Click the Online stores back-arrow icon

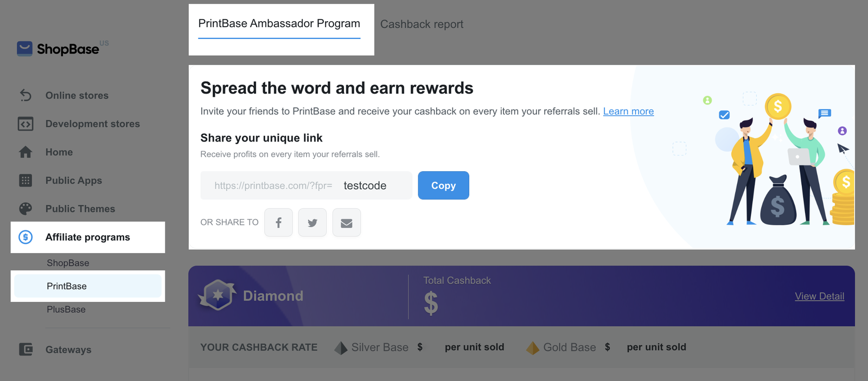pyautogui.click(x=25, y=95)
